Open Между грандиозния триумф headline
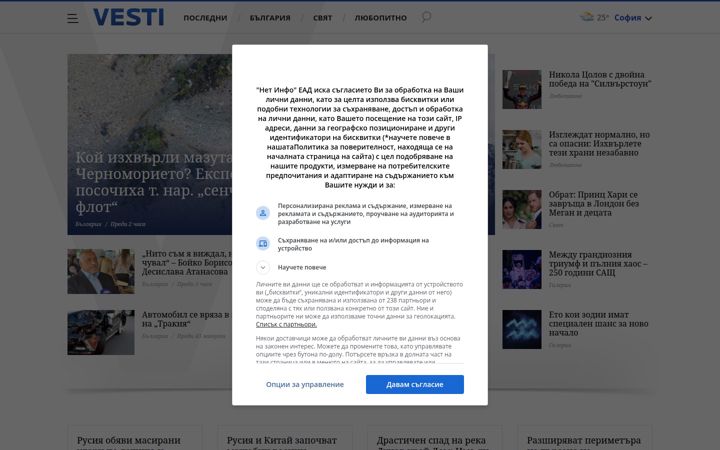 (x=598, y=264)
